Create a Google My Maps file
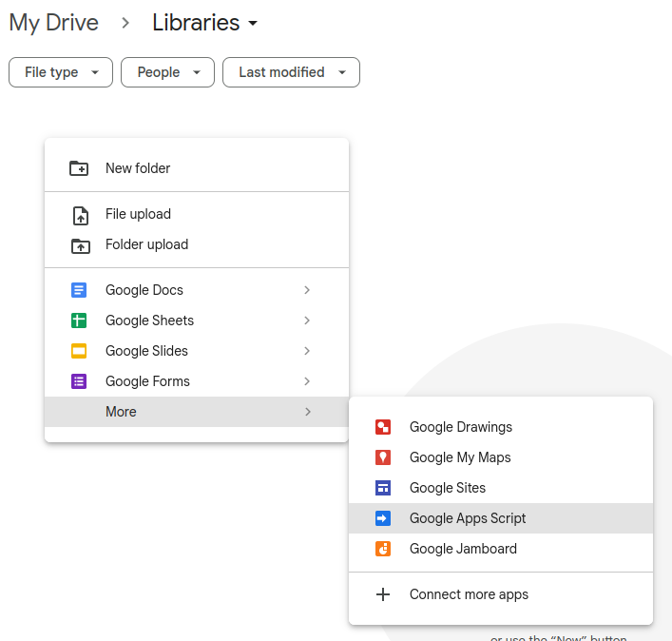 click(x=501, y=457)
